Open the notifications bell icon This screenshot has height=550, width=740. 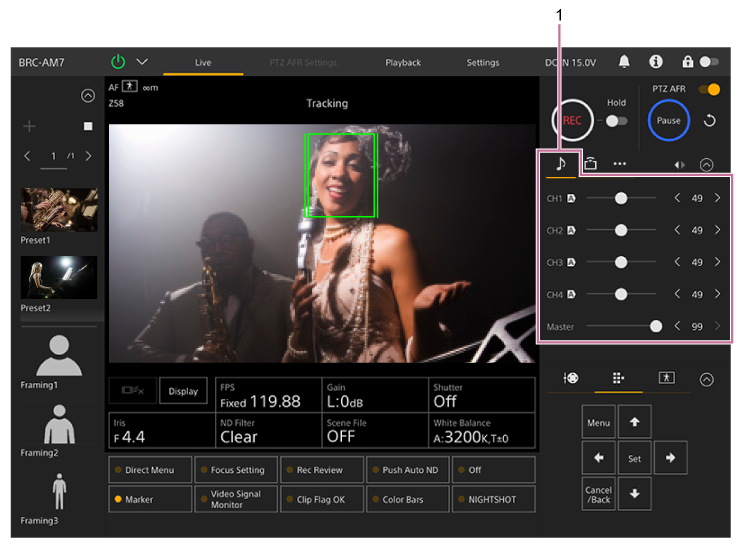624,62
